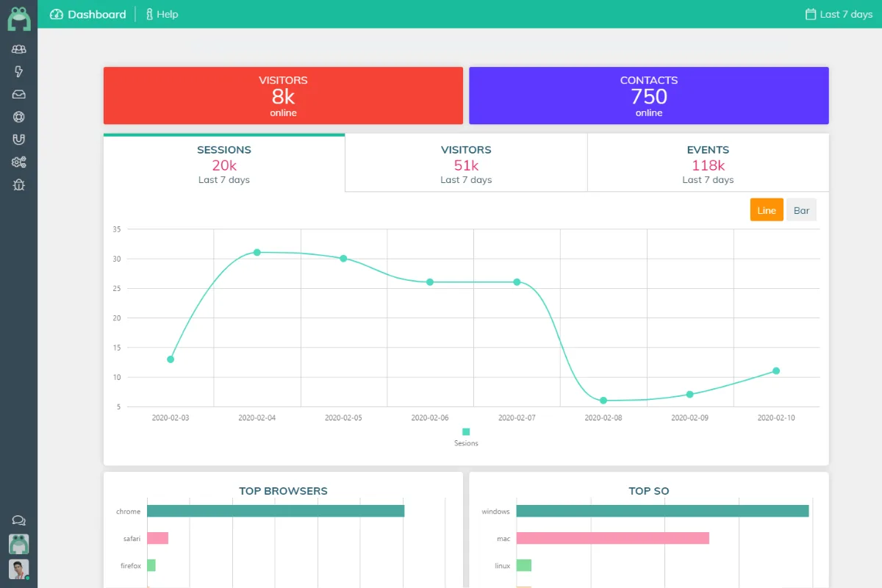Image resolution: width=882 pixels, height=588 pixels.
Task: Click the purple Contacts 750 online card
Action: pyautogui.click(x=649, y=96)
